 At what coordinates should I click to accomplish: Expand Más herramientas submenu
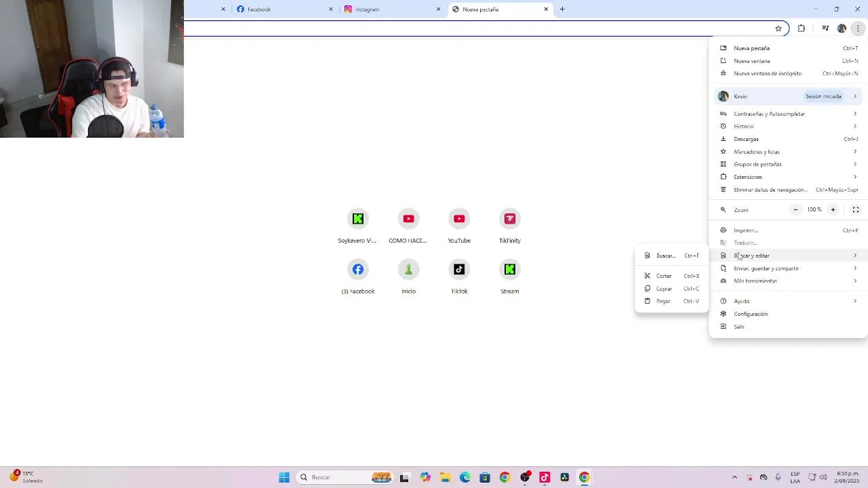789,281
